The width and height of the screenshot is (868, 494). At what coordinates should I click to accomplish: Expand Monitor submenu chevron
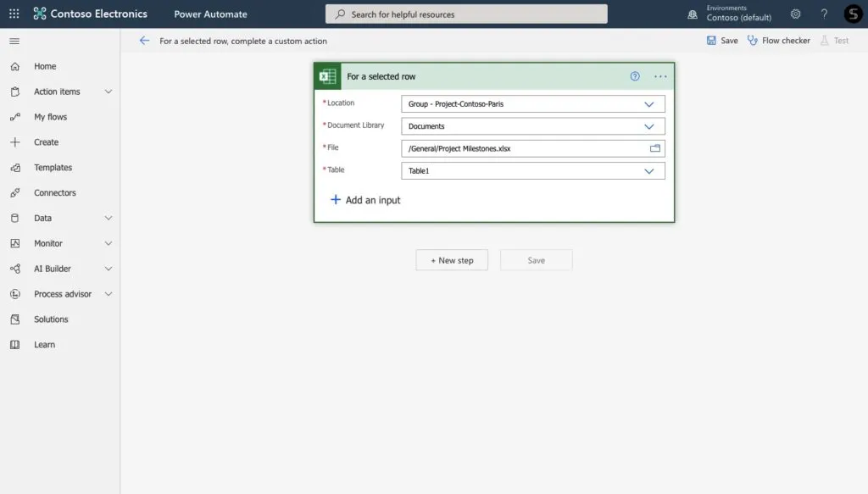coord(108,243)
